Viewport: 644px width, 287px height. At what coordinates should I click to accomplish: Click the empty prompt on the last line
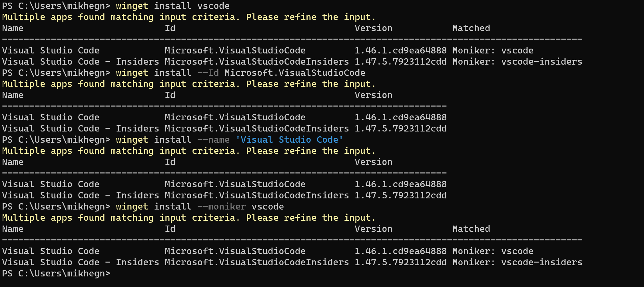pos(56,274)
